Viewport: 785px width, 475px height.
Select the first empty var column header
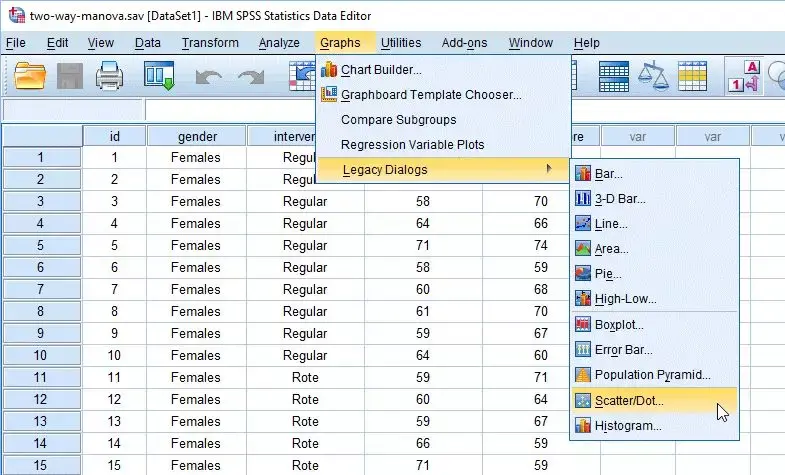coord(638,136)
